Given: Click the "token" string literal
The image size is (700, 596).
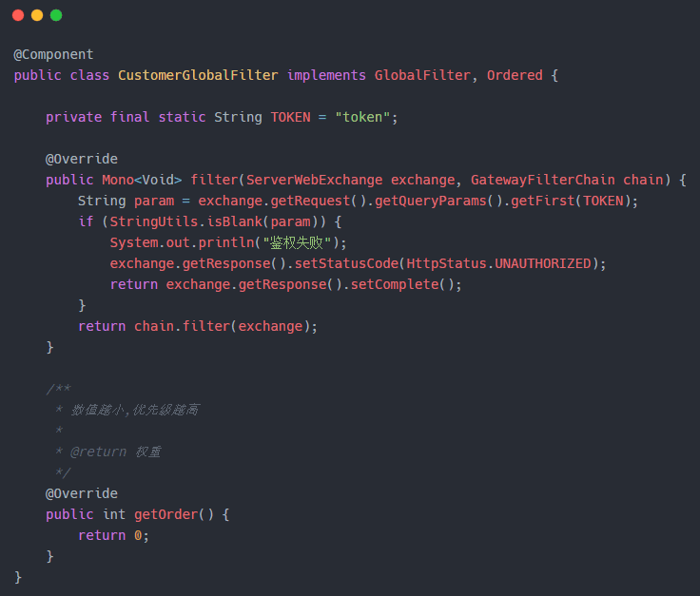Looking at the screenshot, I should coord(361,117).
